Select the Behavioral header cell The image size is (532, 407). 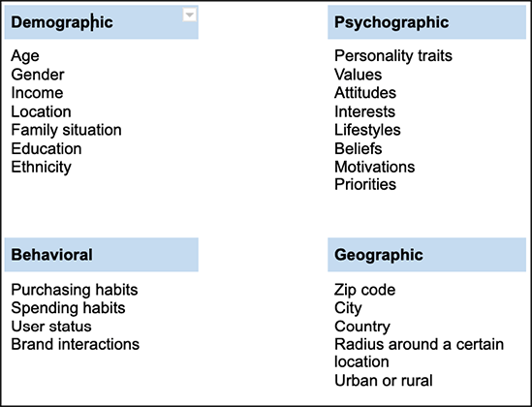coord(102,255)
